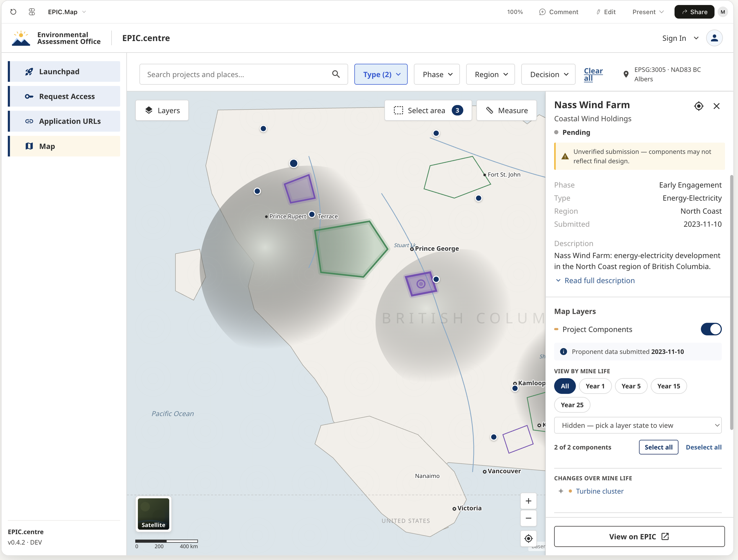Open the Hidden layer state dropdown
The width and height of the screenshot is (738, 560).
(638, 425)
